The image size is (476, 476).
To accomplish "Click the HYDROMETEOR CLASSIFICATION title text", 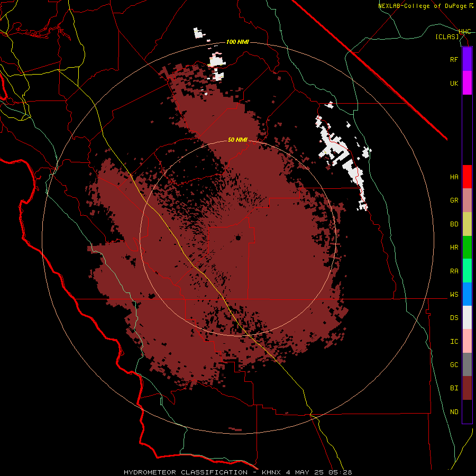I will point(186,472).
